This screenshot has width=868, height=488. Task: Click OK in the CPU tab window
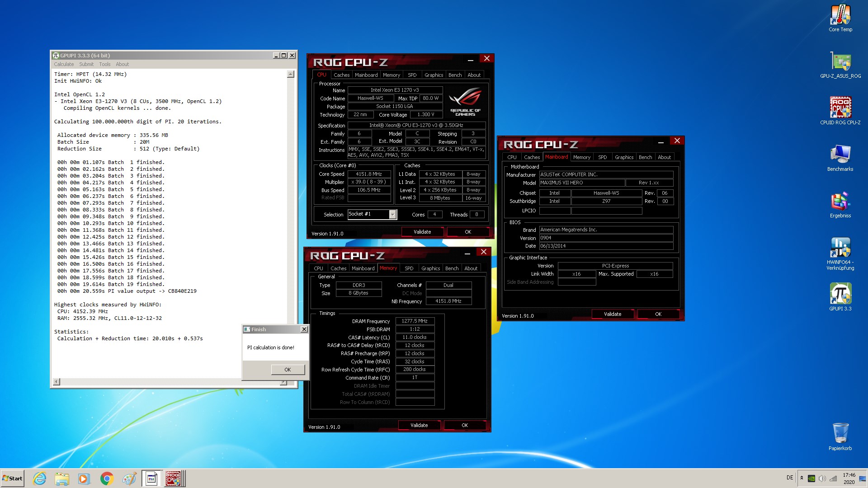point(468,232)
